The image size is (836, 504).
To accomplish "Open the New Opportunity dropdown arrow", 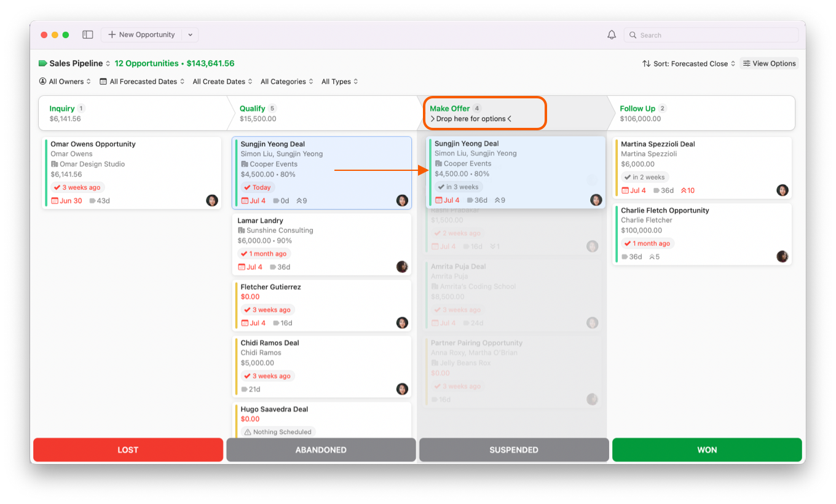I will pyautogui.click(x=190, y=35).
